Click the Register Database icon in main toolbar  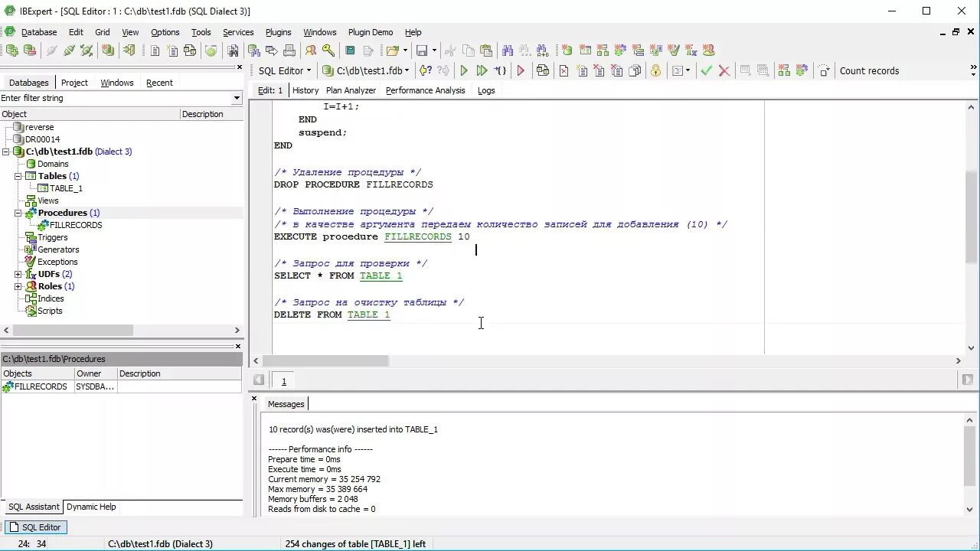click(11, 51)
